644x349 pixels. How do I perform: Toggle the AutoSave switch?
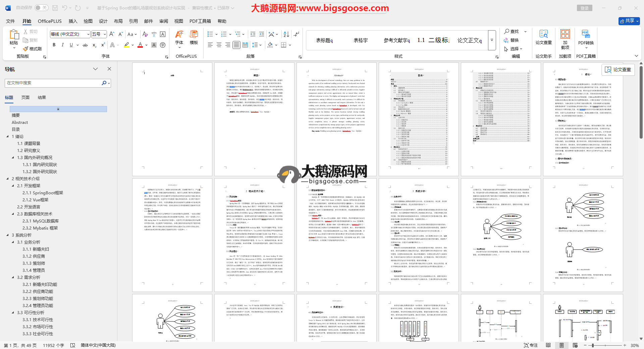41,8
